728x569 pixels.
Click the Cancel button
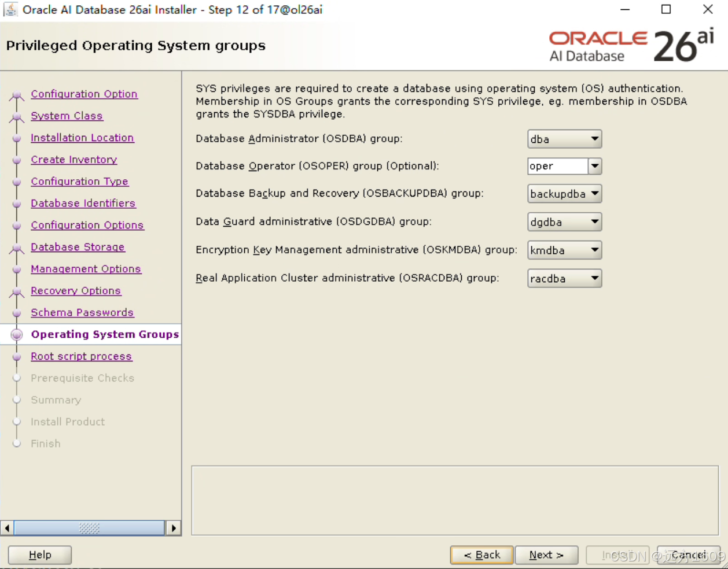tap(689, 555)
